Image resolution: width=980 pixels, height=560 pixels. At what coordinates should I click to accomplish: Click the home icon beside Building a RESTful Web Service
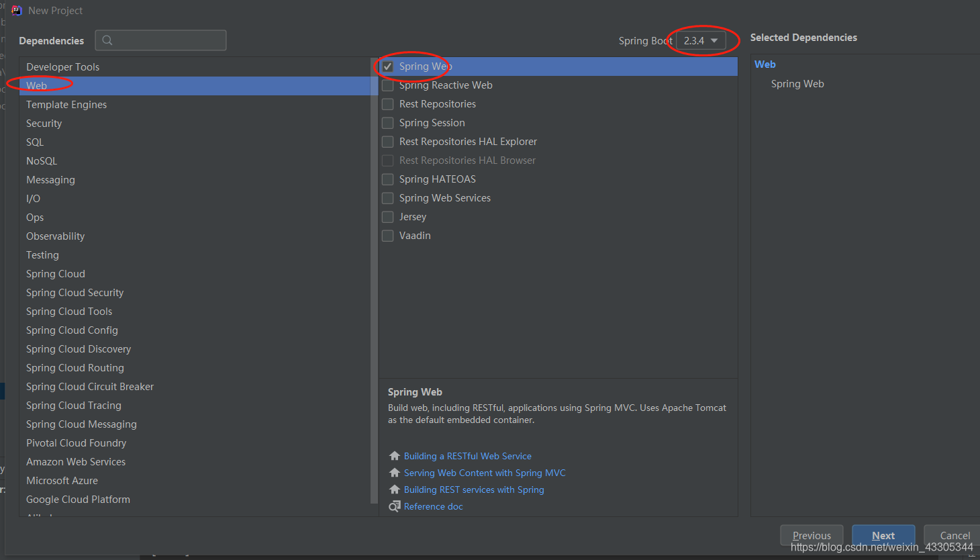tap(395, 456)
